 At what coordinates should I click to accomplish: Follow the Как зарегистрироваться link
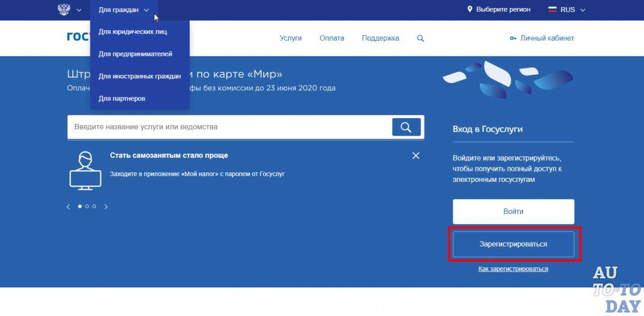[x=513, y=268]
